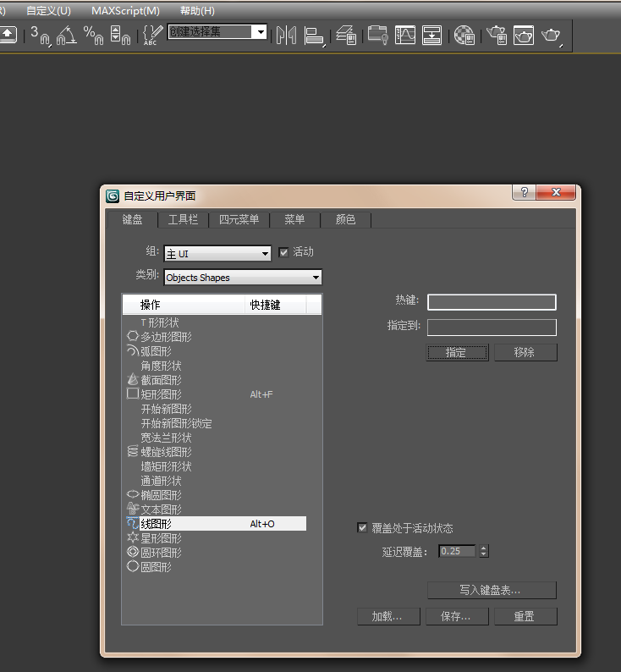Toggle the Spinner Snap tool
Image resolution: width=621 pixels, height=672 pixels.
120,36
